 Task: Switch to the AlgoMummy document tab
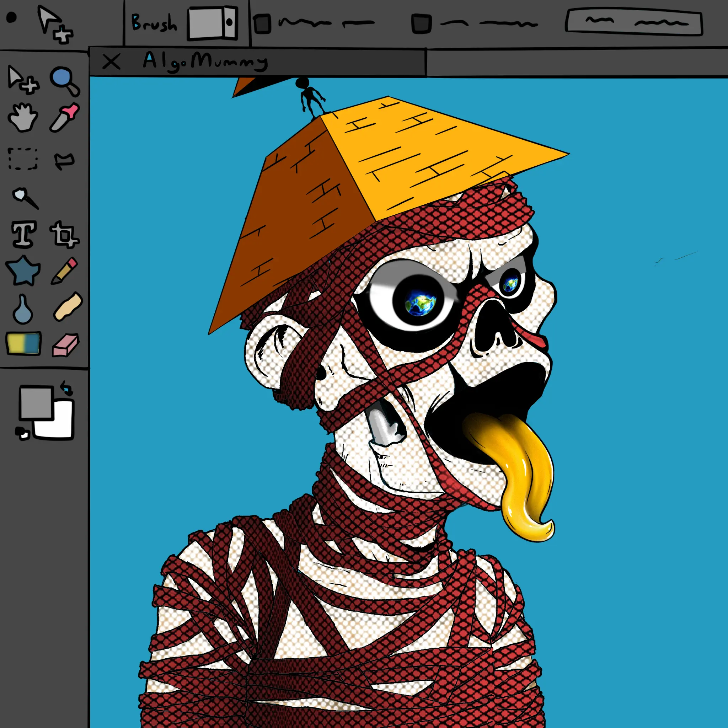[x=205, y=61]
